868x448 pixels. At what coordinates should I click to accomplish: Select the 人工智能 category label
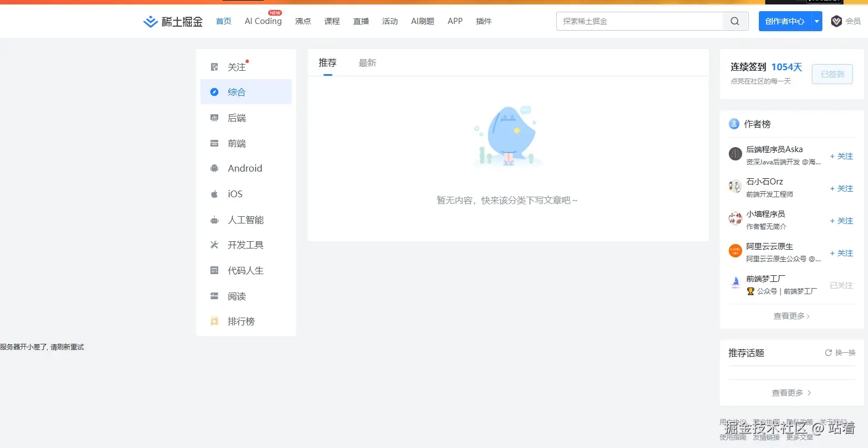[x=246, y=220]
